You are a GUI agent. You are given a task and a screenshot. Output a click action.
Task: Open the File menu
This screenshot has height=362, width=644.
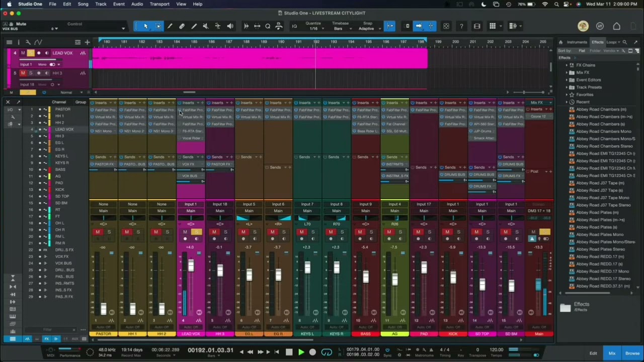(52, 4)
